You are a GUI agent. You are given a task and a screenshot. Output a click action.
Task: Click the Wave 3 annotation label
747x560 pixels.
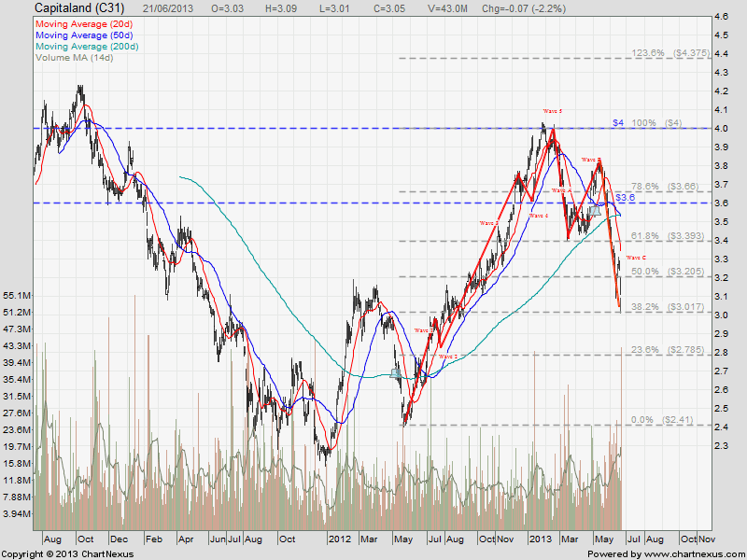(x=488, y=223)
